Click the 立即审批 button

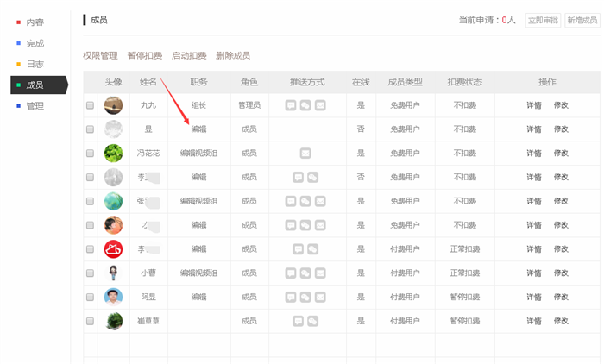tap(543, 20)
